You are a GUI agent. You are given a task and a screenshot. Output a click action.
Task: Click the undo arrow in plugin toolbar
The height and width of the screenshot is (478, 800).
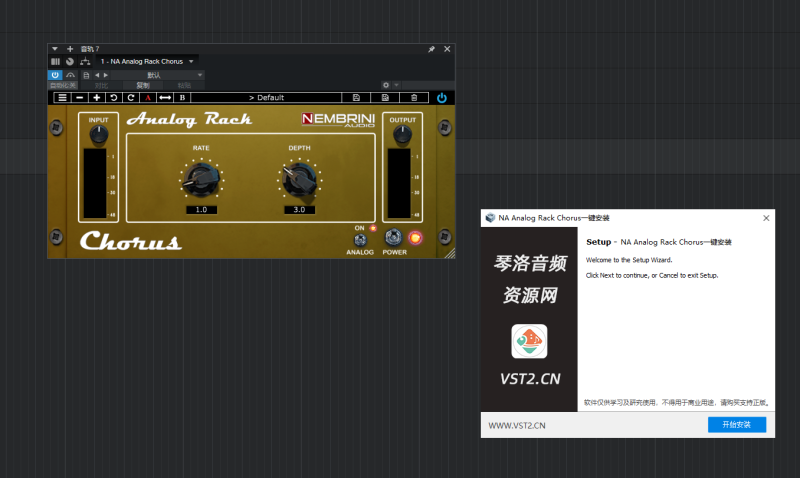click(113, 97)
